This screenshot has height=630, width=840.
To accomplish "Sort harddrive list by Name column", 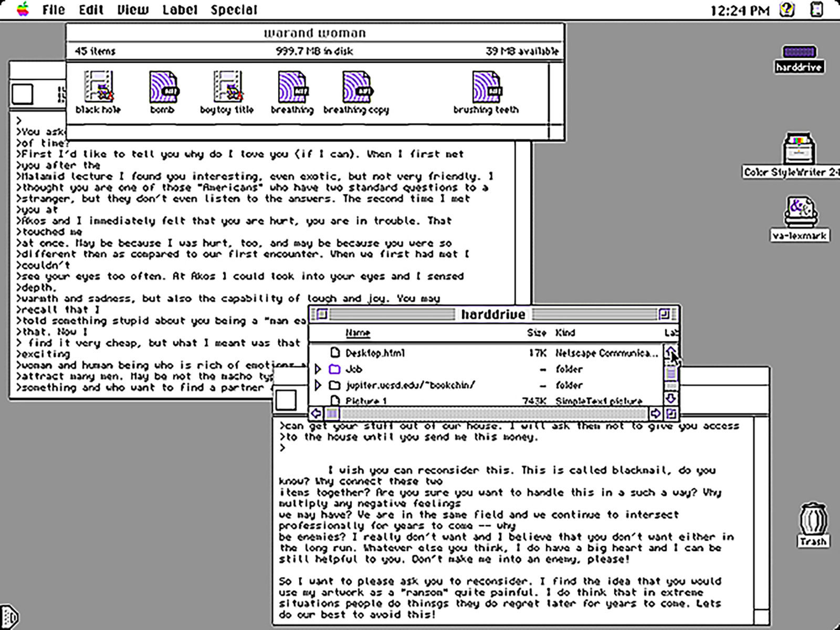I will 358,333.
